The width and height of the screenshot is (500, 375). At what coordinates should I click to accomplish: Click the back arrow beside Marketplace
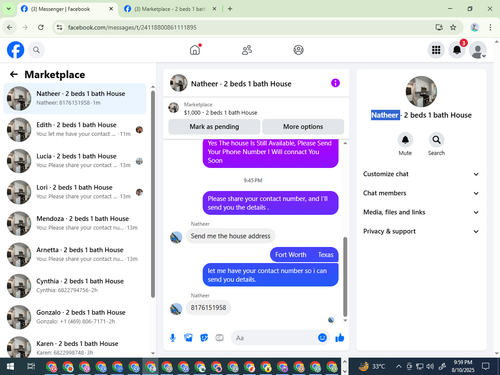[x=14, y=74]
